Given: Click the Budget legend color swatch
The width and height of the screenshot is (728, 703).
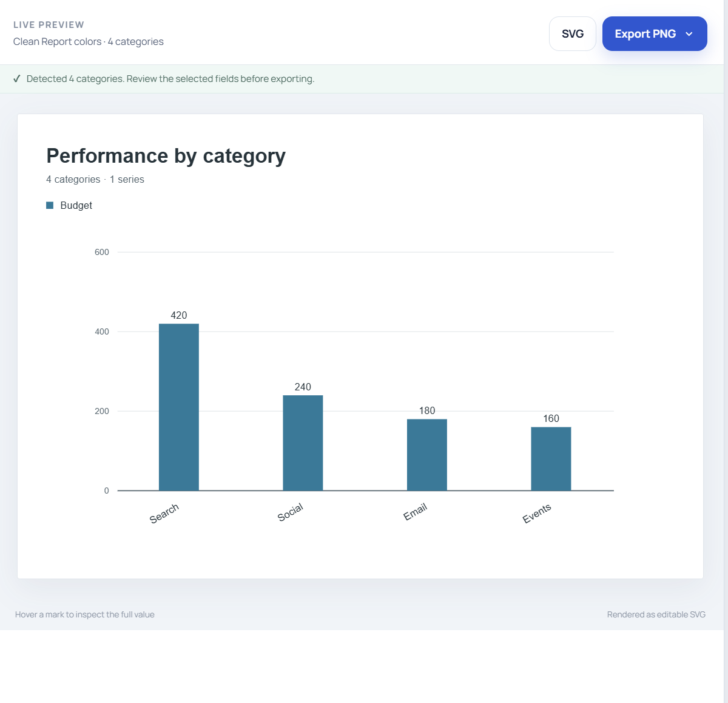Looking at the screenshot, I should coord(50,205).
